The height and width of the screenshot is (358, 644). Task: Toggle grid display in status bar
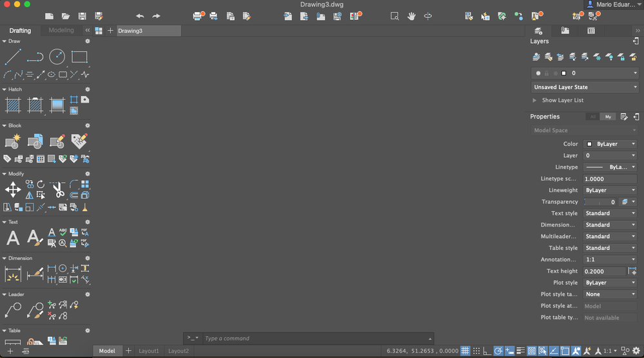(465, 351)
